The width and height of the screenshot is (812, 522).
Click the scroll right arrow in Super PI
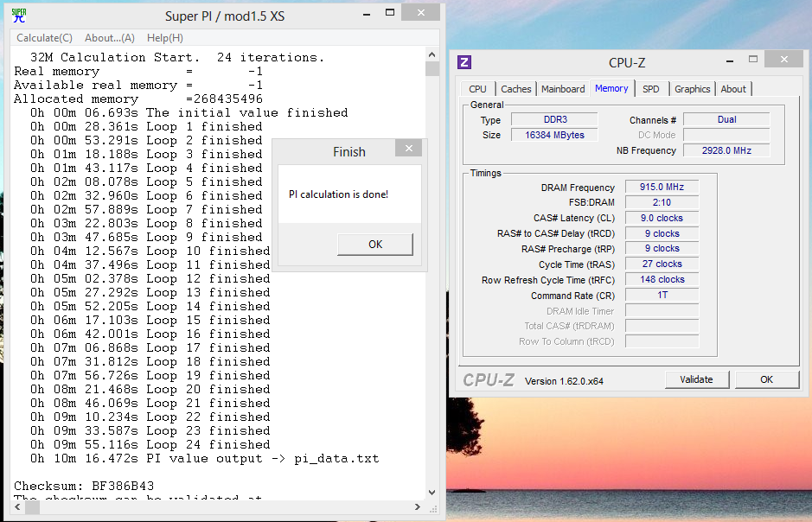[x=418, y=507]
